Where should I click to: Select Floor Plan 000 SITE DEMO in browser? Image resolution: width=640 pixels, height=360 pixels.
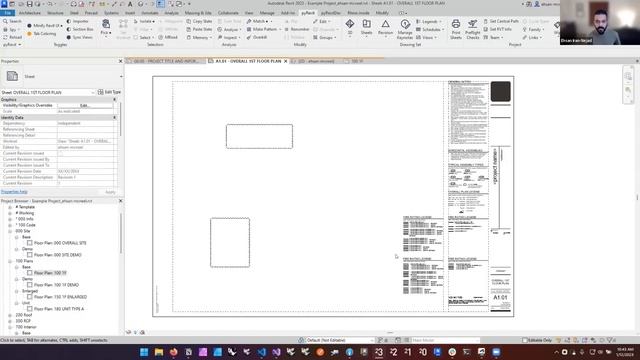[x=58, y=255]
